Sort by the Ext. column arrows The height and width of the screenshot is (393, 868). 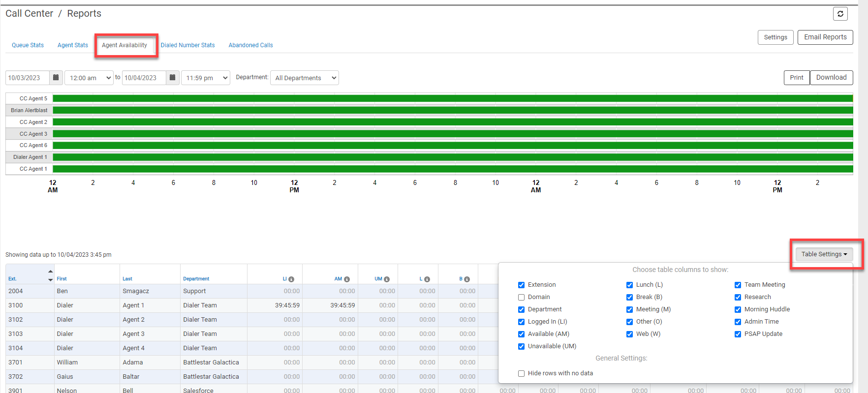(x=50, y=275)
